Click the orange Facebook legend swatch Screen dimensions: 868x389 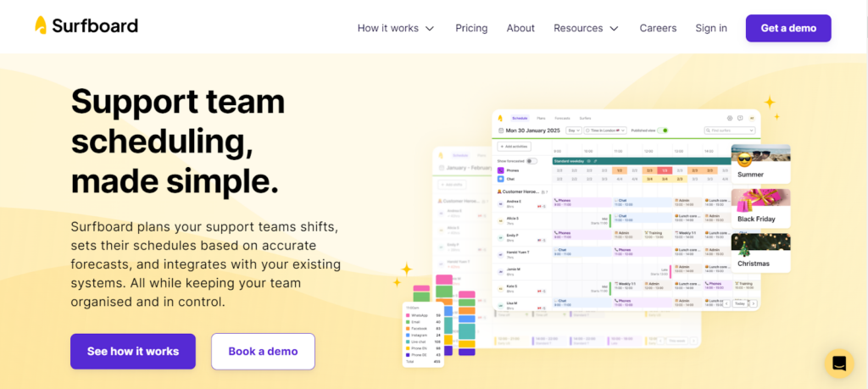click(x=408, y=329)
